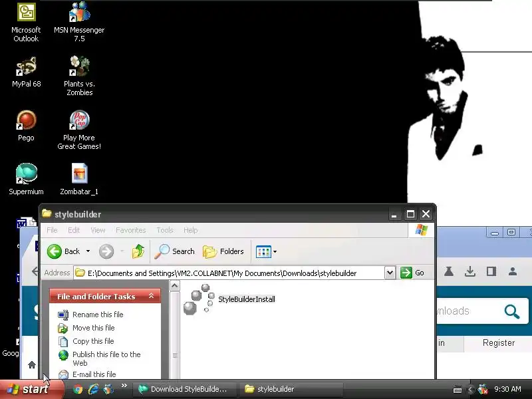This screenshot has height=399, width=532.
Task: Click scroll up arrow of task pane
Action: [x=174, y=286]
